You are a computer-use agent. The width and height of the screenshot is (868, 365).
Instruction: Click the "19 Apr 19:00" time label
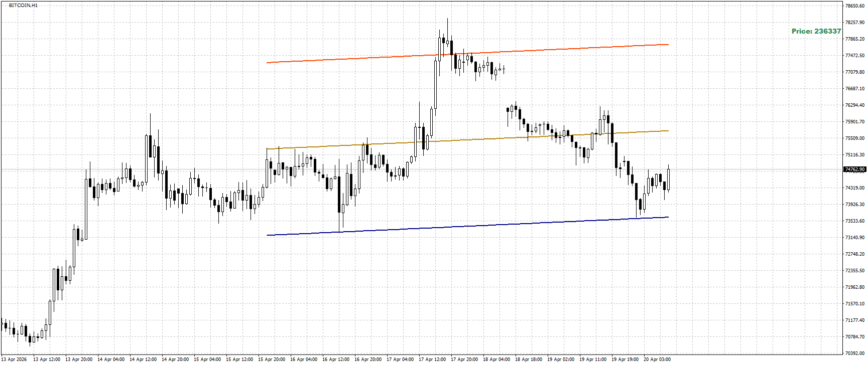pos(625,359)
